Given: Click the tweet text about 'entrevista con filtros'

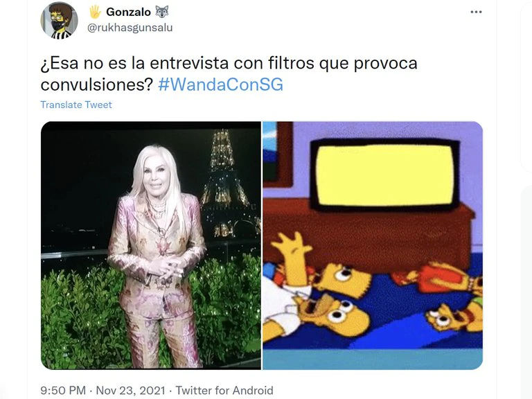Looking at the screenshot, I should point(229,73).
